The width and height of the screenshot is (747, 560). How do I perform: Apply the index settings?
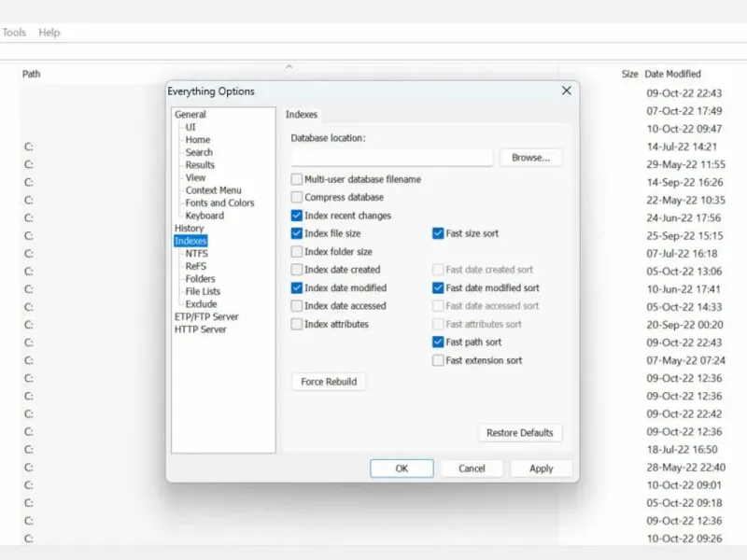click(x=542, y=469)
